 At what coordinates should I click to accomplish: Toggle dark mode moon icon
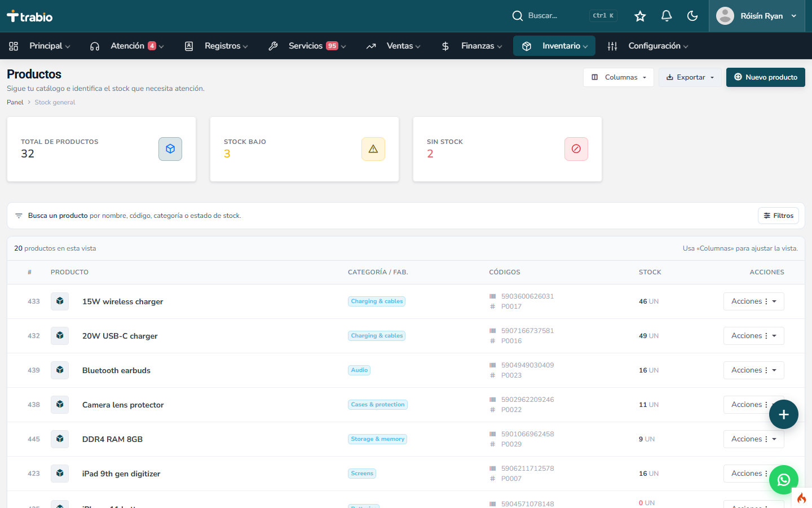click(692, 16)
